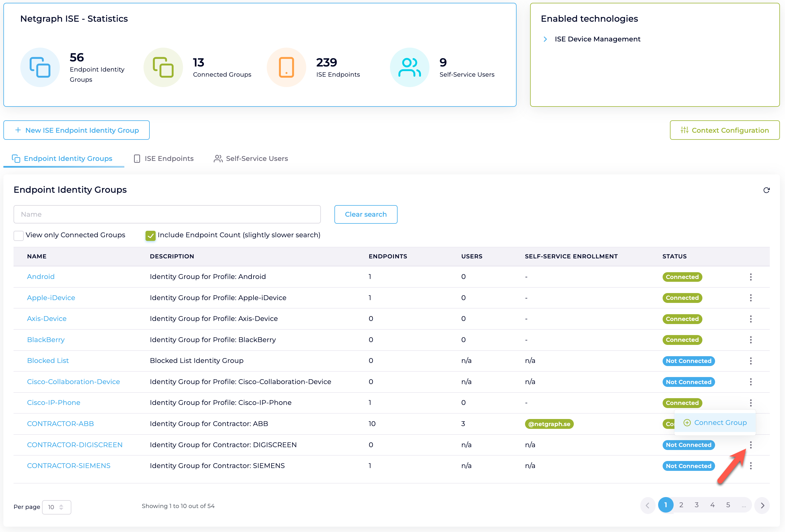Select Connect Group menu option

715,423
